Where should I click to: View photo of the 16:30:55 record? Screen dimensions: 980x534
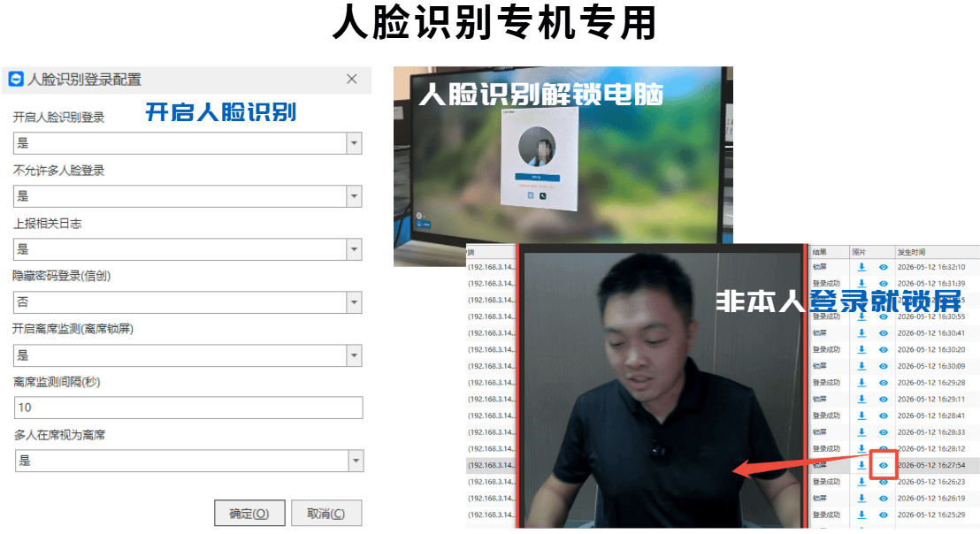click(x=883, y=317)
